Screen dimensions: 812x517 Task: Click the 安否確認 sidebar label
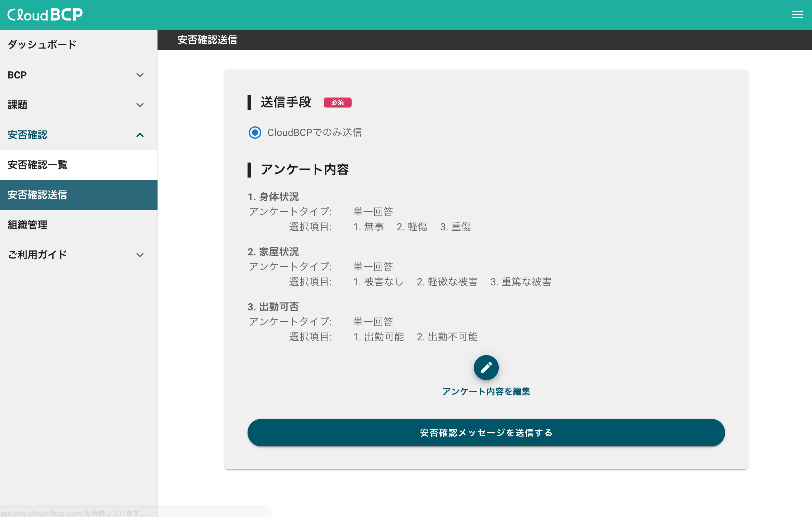pos(28,135)
